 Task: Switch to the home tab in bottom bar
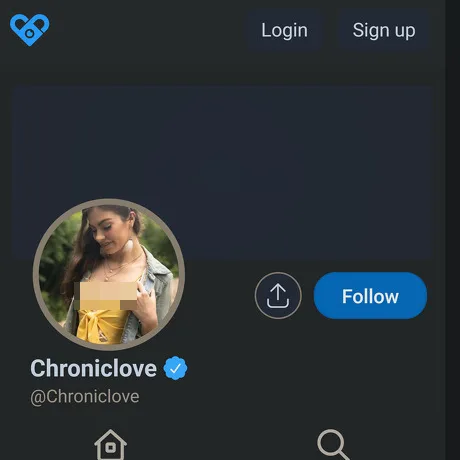point(111,445)
